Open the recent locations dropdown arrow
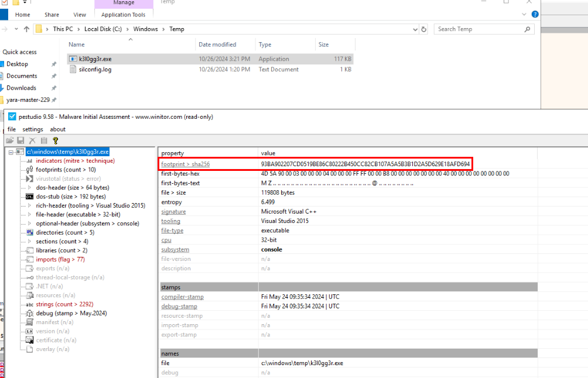 point(16,29)
